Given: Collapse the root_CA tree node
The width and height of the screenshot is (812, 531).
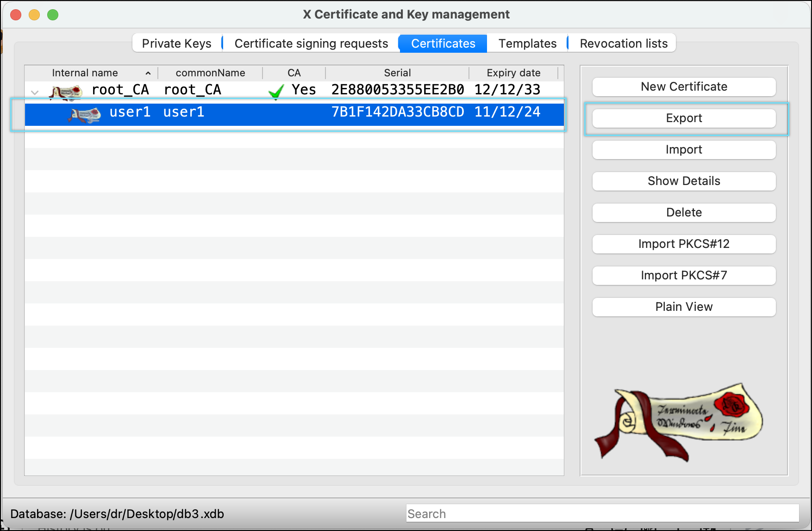Looking at the screenshot, I should click(x=35, y=92).
